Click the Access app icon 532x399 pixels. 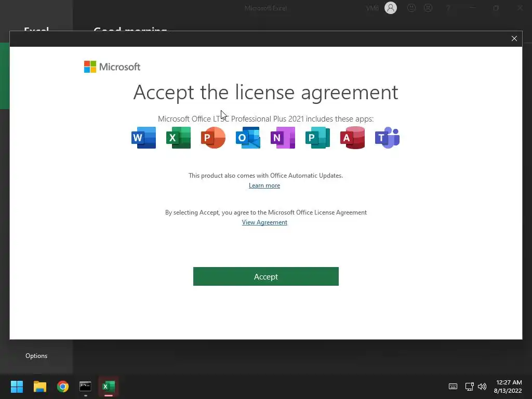pyautogui.click(x=353, y=138)
